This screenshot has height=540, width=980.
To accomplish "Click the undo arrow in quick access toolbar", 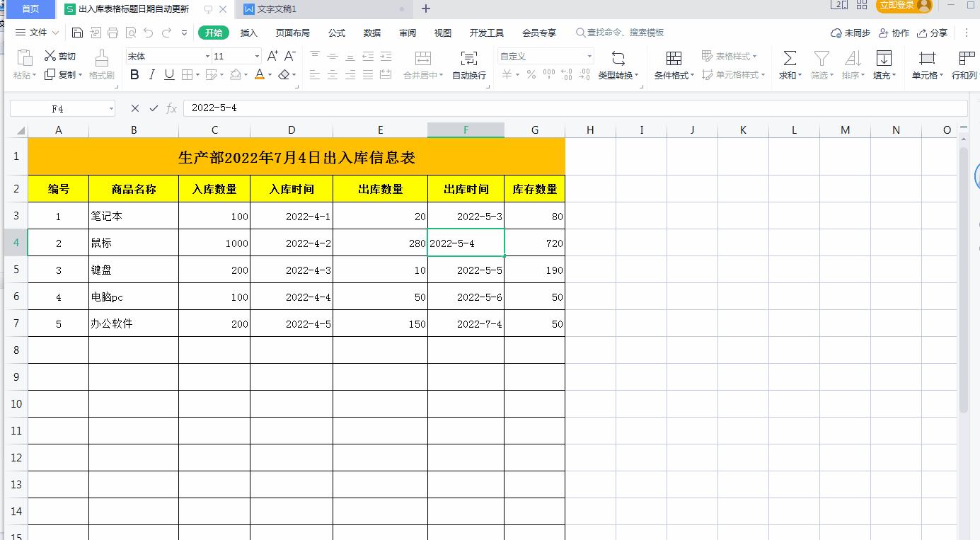I will (x=148, y=32).
